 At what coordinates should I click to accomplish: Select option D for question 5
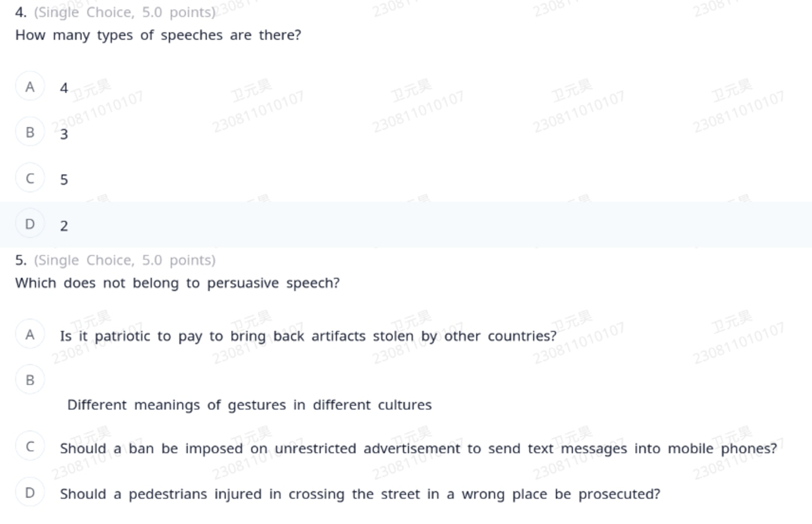tap(30, 492)
